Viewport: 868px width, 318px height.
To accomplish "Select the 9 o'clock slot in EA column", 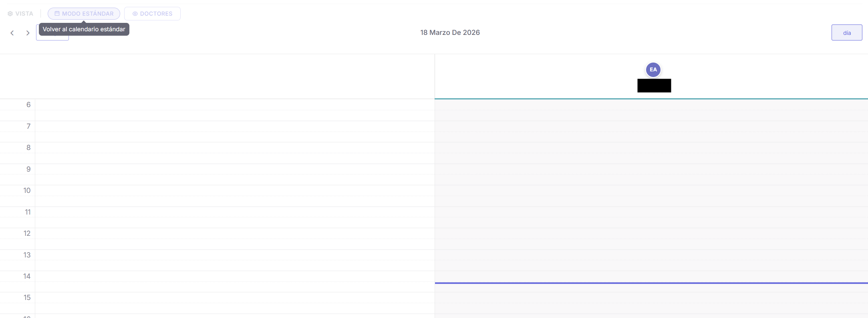I will [x=651, y=169].
